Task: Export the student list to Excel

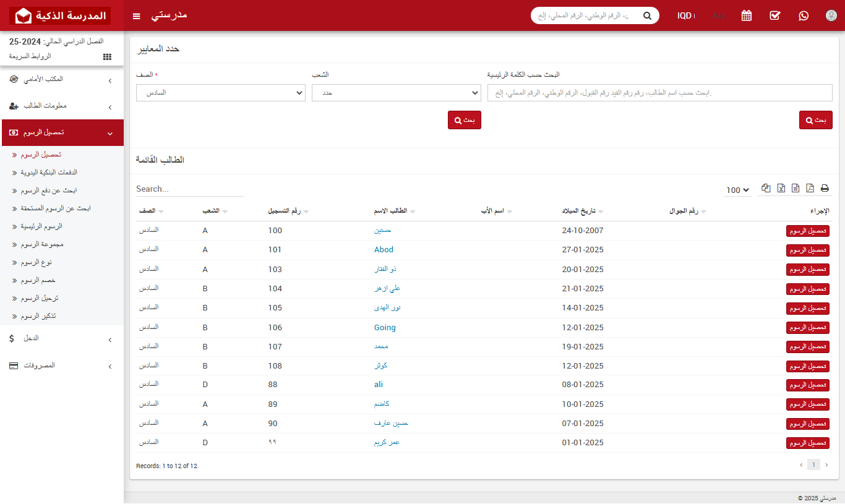Action: 781,187
